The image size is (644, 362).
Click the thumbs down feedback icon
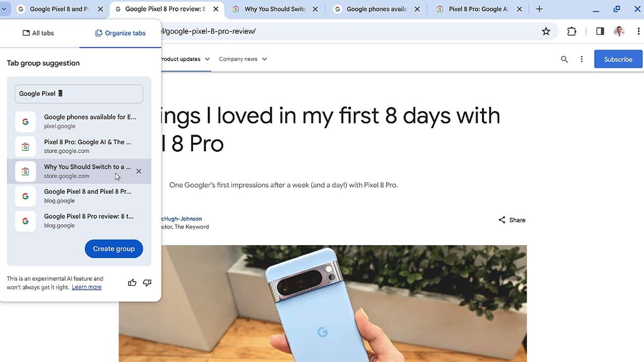point(147,283)
